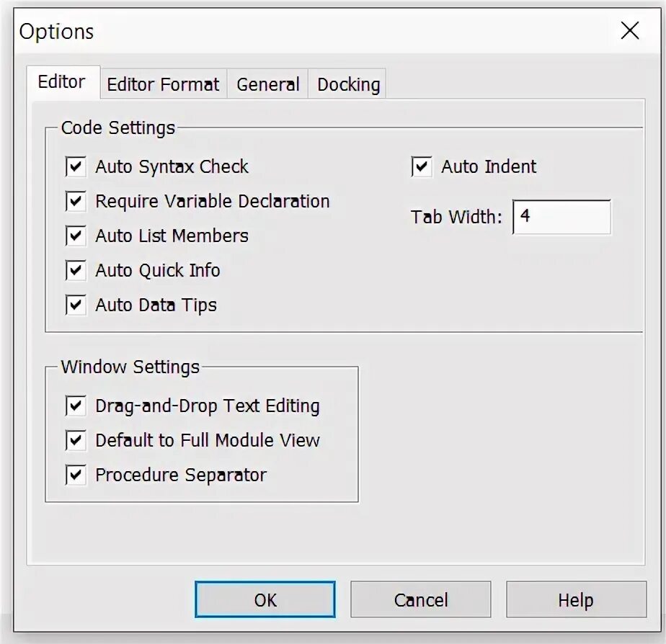Open the General tab
The height and width of the screenshot is (644, 666).
coord(267,84)
